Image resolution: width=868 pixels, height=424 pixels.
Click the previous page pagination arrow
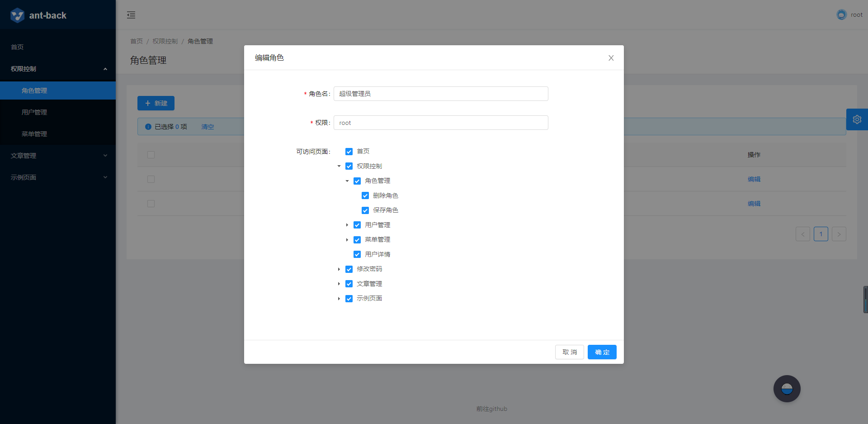(x=803, y=234)
